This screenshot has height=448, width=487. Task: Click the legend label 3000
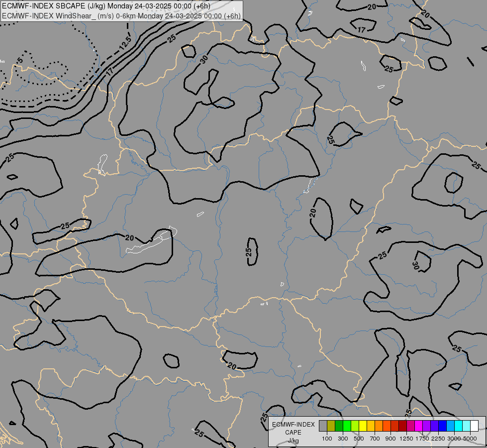pos(454,439)
